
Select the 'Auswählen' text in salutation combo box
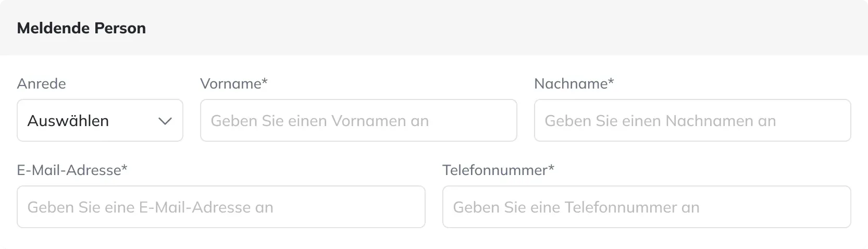coord(68,121)
